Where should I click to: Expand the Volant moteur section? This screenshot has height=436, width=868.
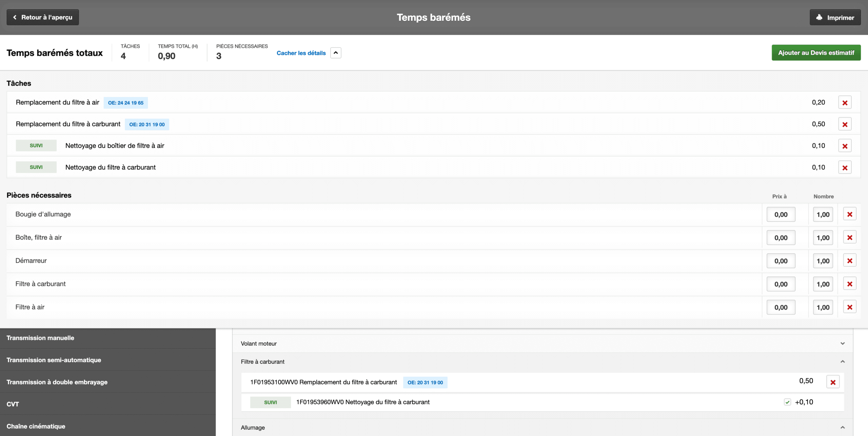click(x=842, y=343)
